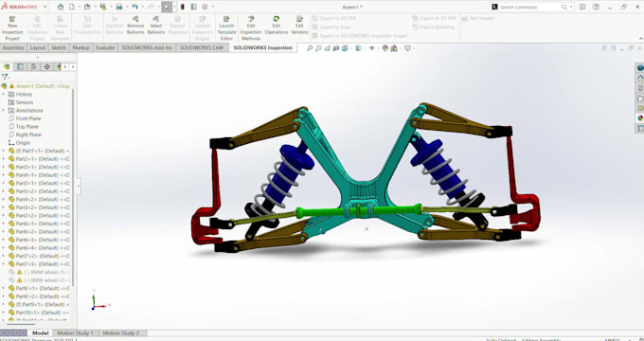Open View Settings monitor icon
The image size is (644, 341).
tap(407, 48)
